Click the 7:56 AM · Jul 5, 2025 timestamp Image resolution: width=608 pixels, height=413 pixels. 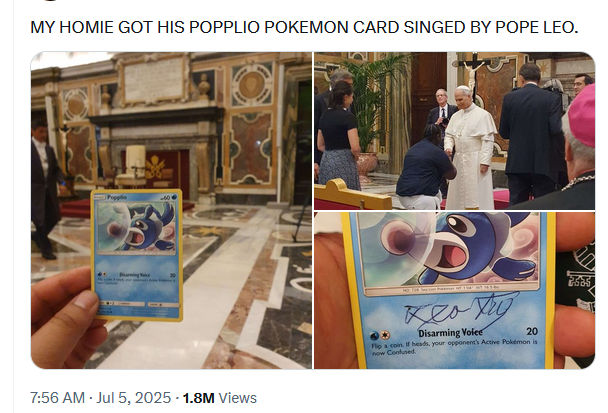(100, 398)
